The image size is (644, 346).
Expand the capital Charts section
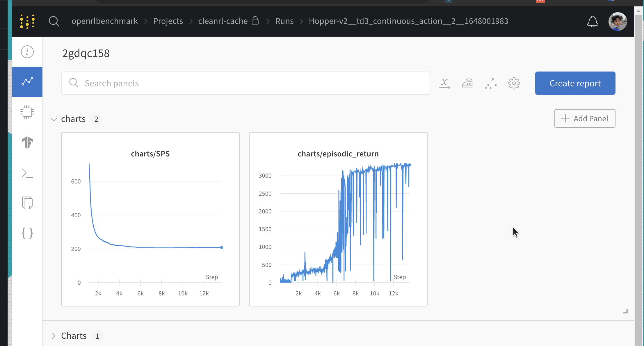pos(54,336)
